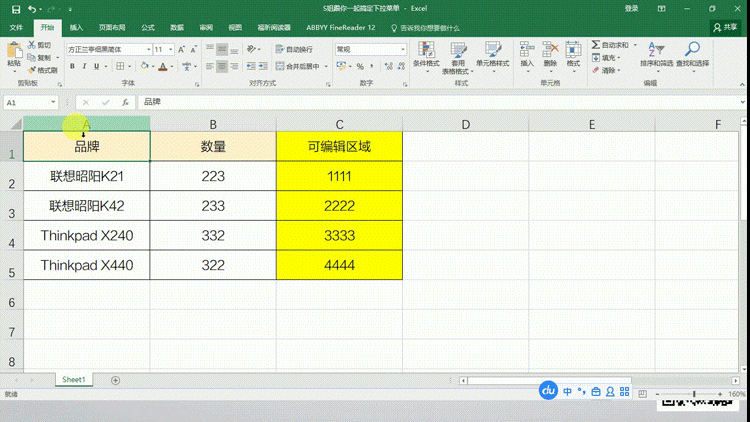Decrease font size with the small A icon
This screenshot has width=750, height=422.
[x=193, y=49]
